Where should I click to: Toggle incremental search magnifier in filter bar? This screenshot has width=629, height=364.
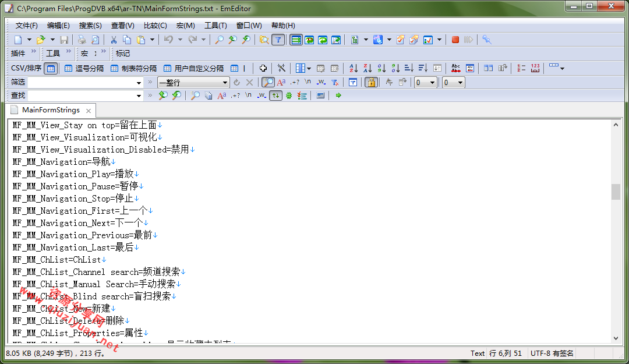point(268,83)
